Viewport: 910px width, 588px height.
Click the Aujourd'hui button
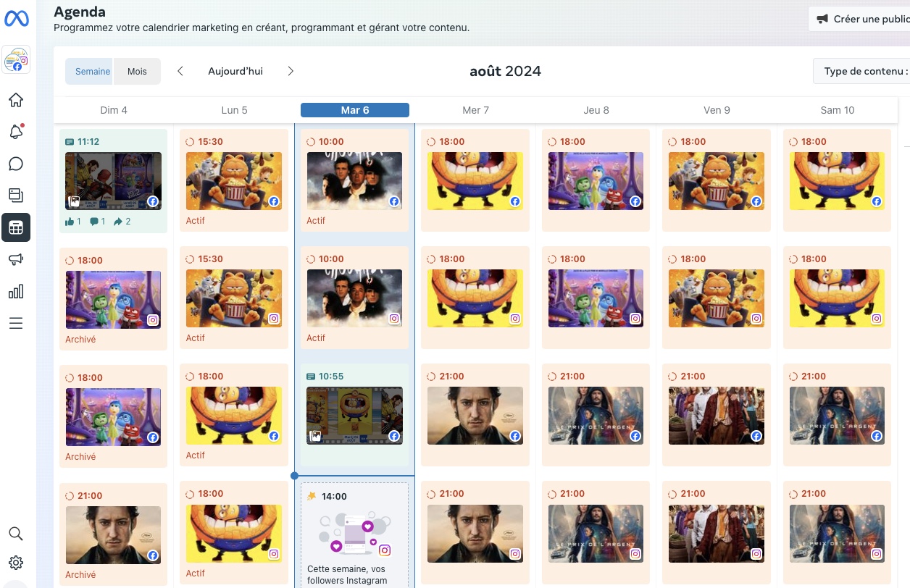coord(235,71)
